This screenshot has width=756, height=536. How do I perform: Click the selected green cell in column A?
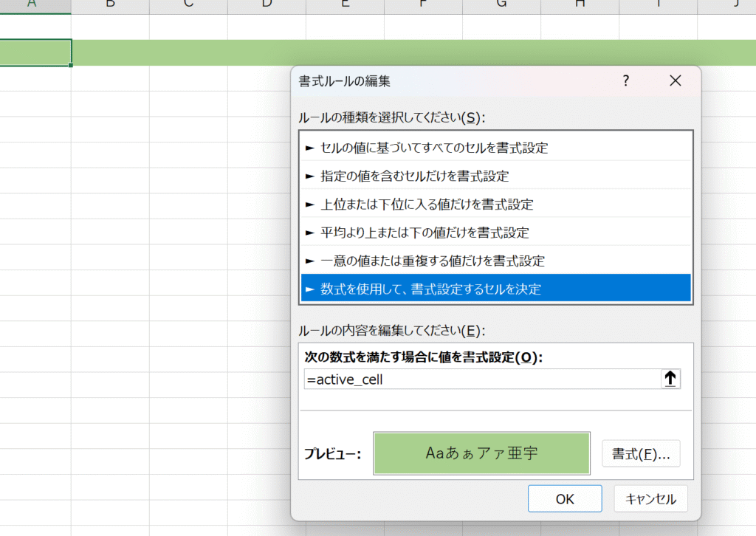35,52
